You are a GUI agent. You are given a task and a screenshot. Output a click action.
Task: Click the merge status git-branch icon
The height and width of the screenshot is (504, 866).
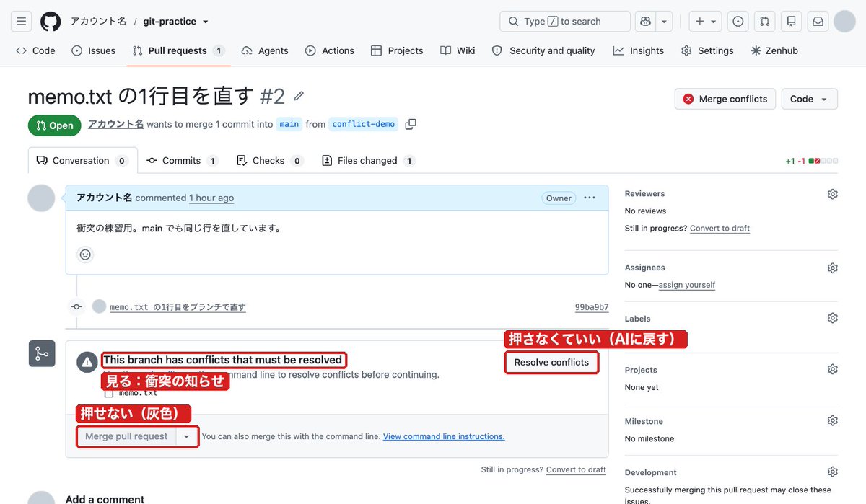point(42,353)
